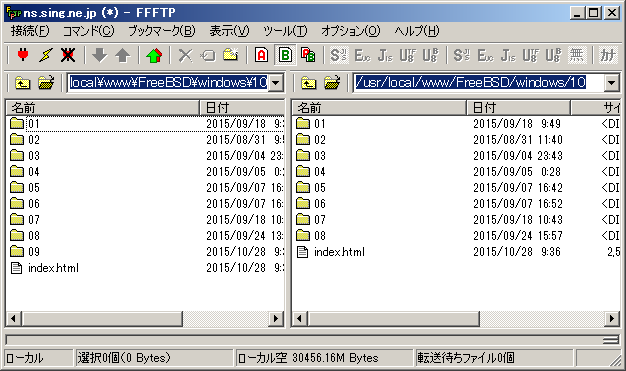
Task: Enable ASCII transfer mode (red A)
Action: click(261, 55)
